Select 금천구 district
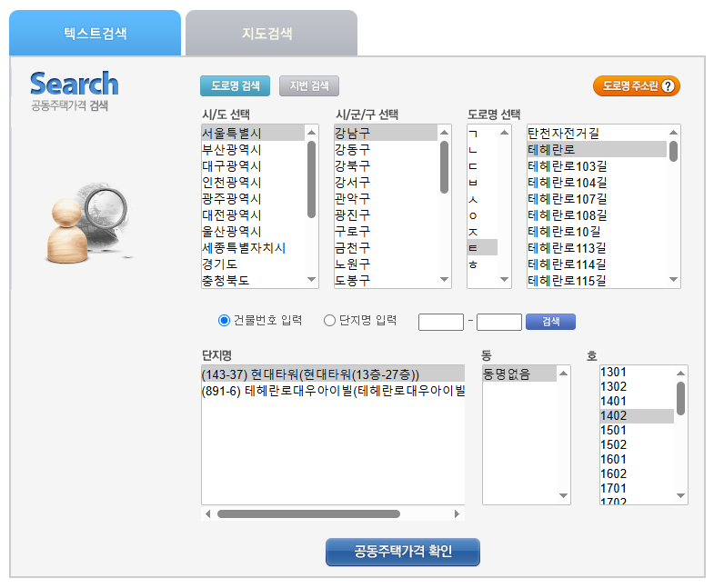 (x=386, y=247)
